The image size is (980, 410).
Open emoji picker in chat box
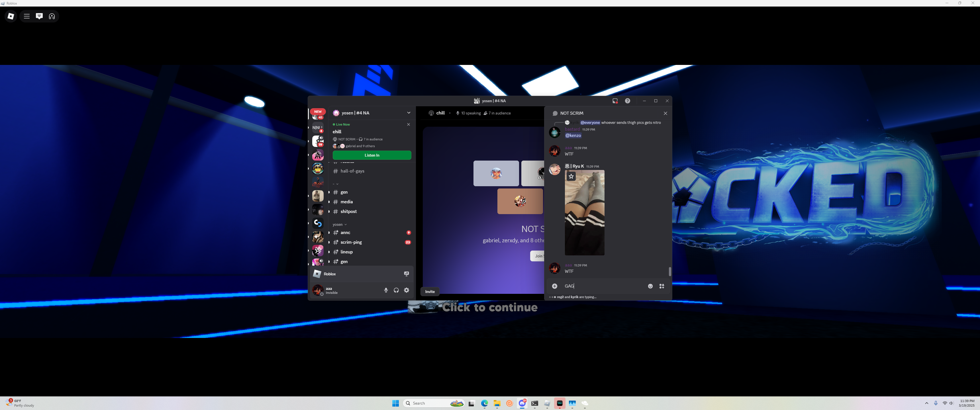[650, 286]
